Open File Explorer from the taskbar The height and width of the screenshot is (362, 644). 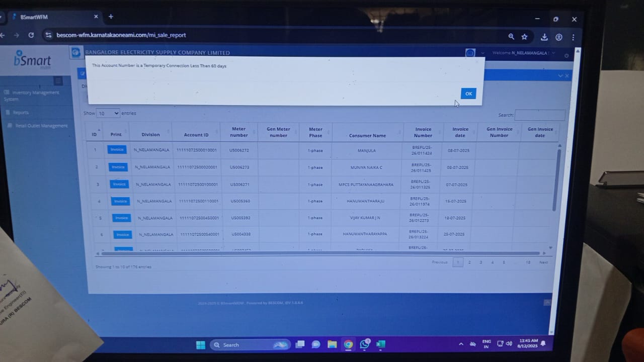pyautogui.click(x=332, y=344)
